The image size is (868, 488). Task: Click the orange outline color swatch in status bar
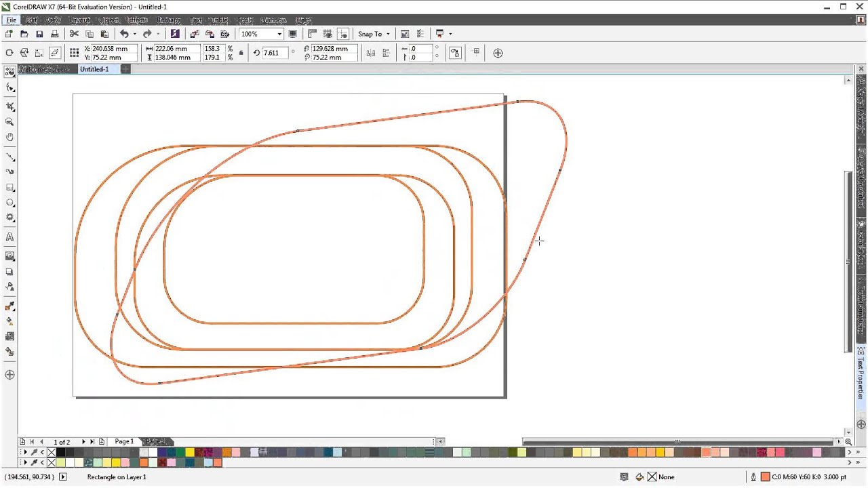[x=766, y=477]
